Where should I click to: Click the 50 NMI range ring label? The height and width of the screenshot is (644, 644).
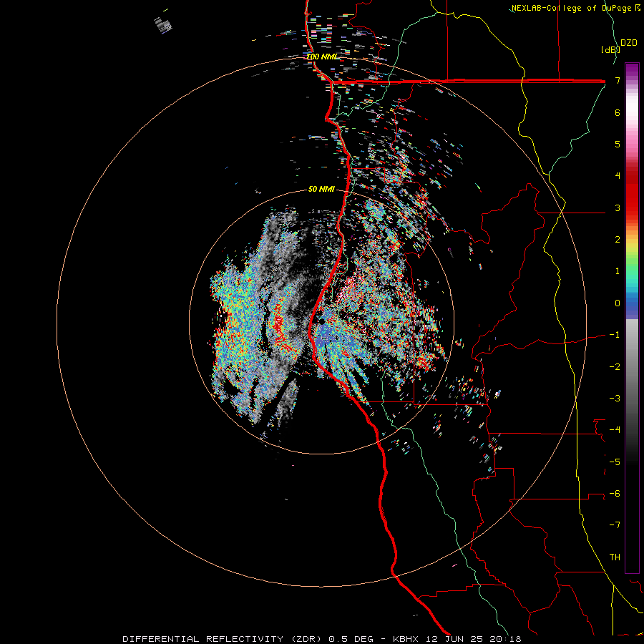(321, 189)
